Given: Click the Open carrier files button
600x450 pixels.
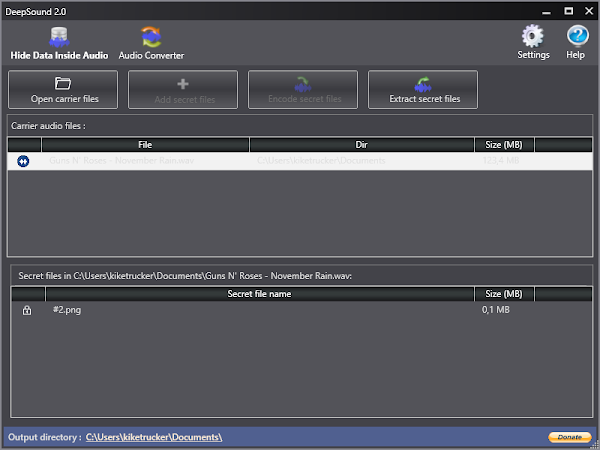Looking at the screenshot, I should (x=63, y=90).
